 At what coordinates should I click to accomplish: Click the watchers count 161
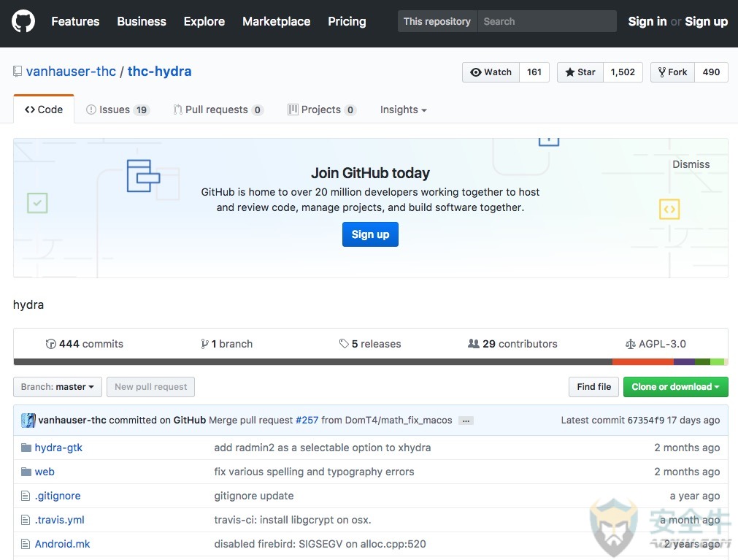pos(534,72)
